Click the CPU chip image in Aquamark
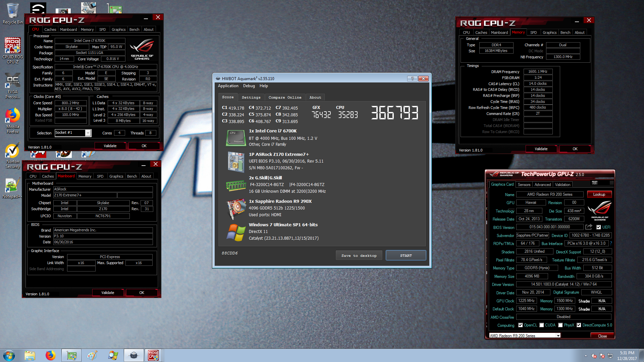This screenshot has height=362, width=644. pyautogui.click(x=236, y=138)
